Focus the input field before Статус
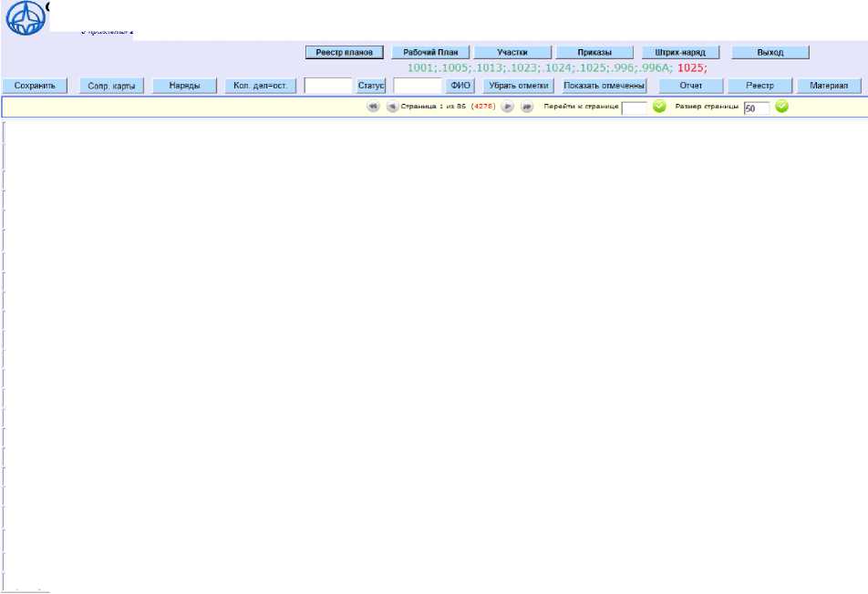 click(x=328, y=86)
